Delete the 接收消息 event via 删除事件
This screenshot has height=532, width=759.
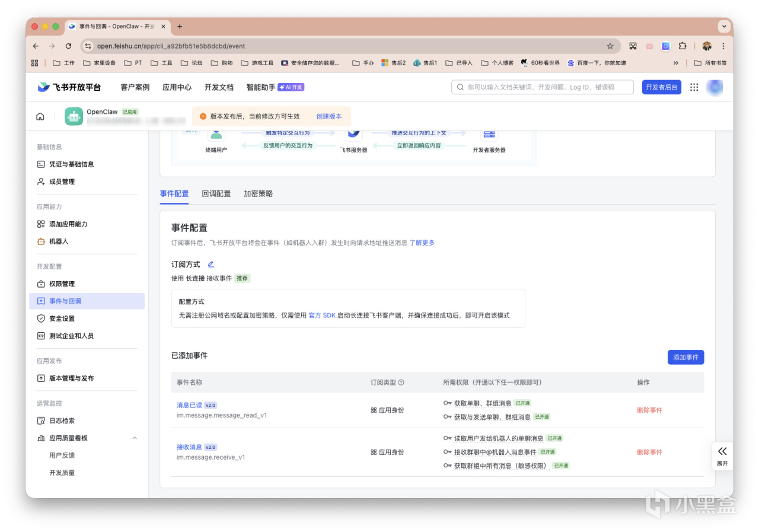click(x=649, y=453)
